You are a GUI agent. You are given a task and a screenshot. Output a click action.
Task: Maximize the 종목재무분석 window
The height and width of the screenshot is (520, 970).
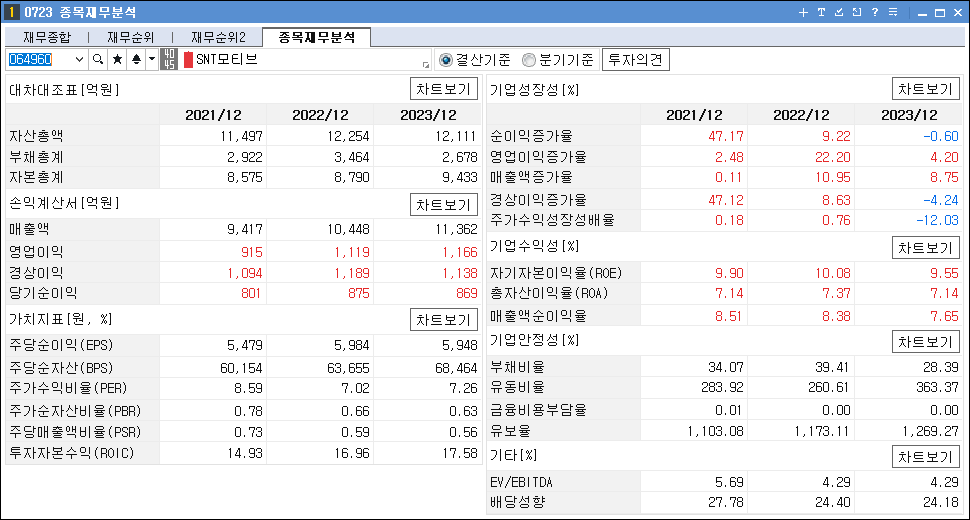pyautogui.click(x=940, y=13)
